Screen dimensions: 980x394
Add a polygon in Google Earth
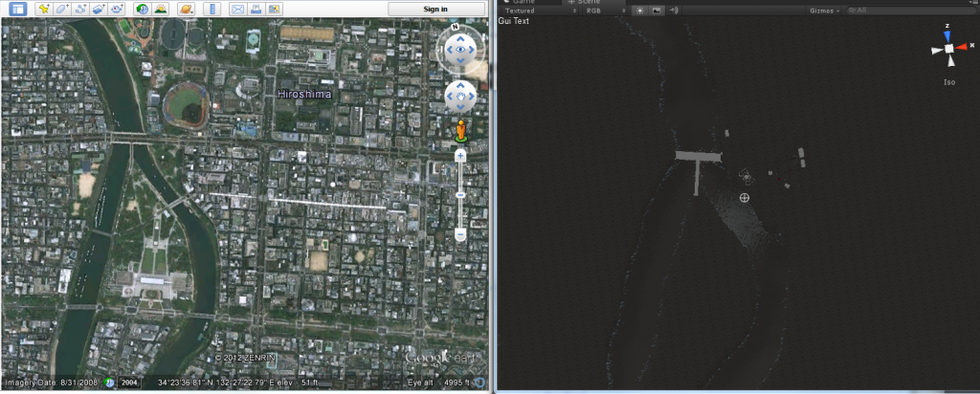tap(62, 9)
